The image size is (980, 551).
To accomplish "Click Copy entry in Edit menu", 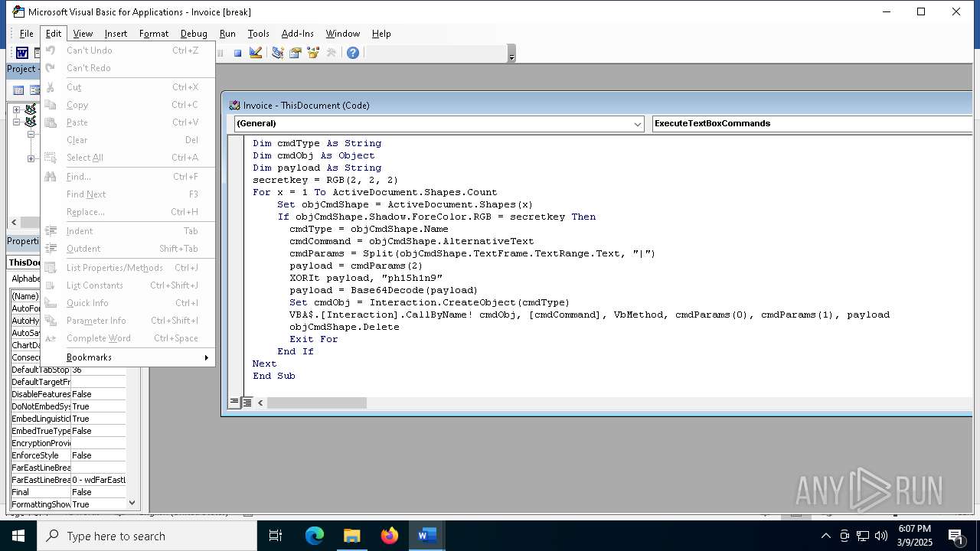I will (x=128, y=105).
